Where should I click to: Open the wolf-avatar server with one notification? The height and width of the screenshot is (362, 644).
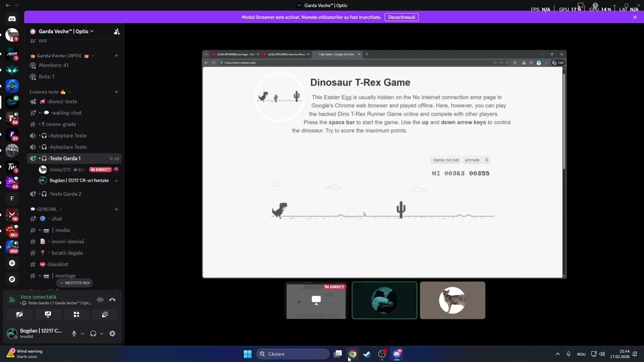[x=12, y=35]
